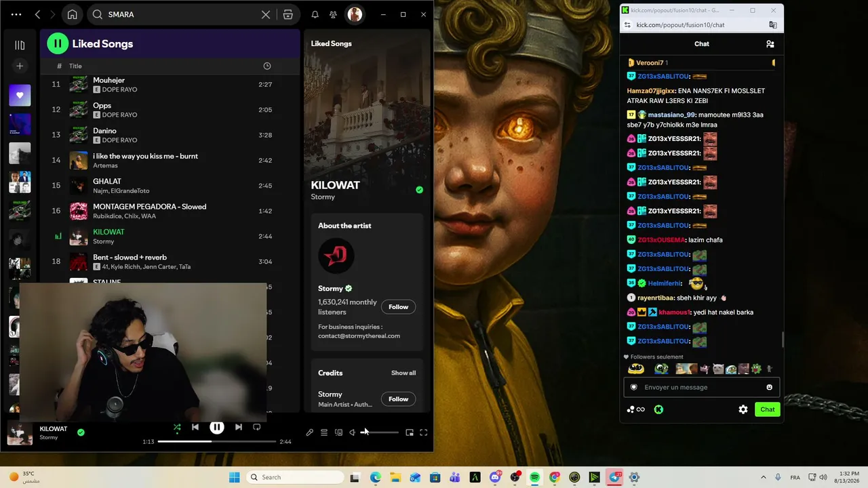The height and width of the screenshot is (488, 868).
Task: Open the Spotify profile avatar menu
Action: (x=355, y=14)
